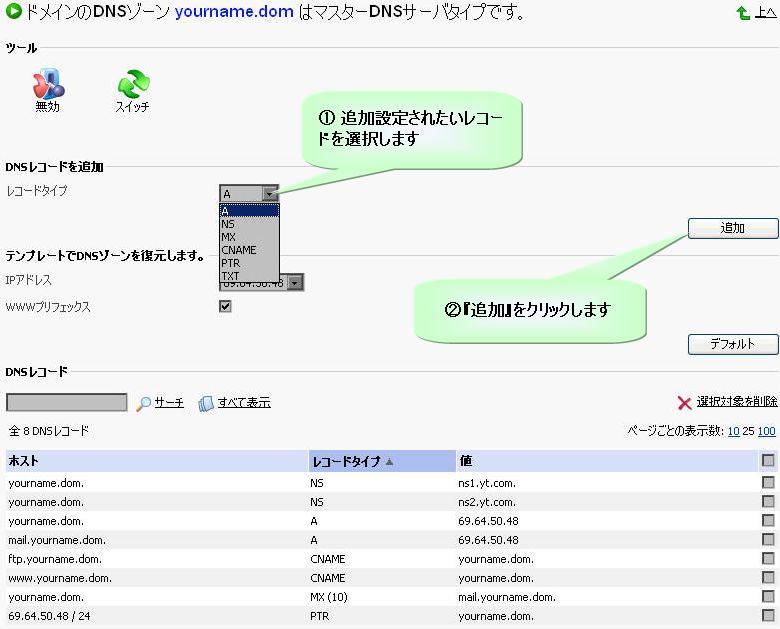Click the デフォルト (default) button
The image size is (780, 629).
(732, 345)
